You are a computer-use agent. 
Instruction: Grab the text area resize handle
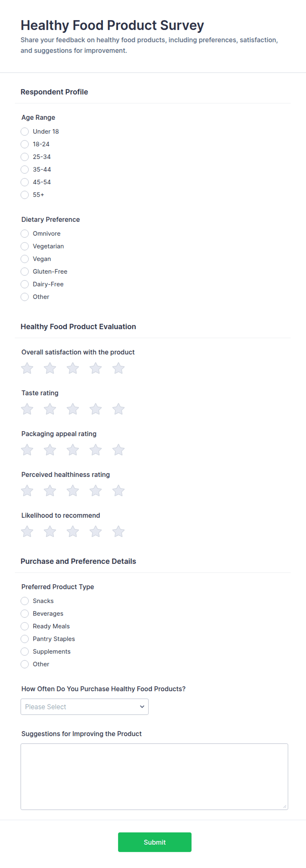285,806
